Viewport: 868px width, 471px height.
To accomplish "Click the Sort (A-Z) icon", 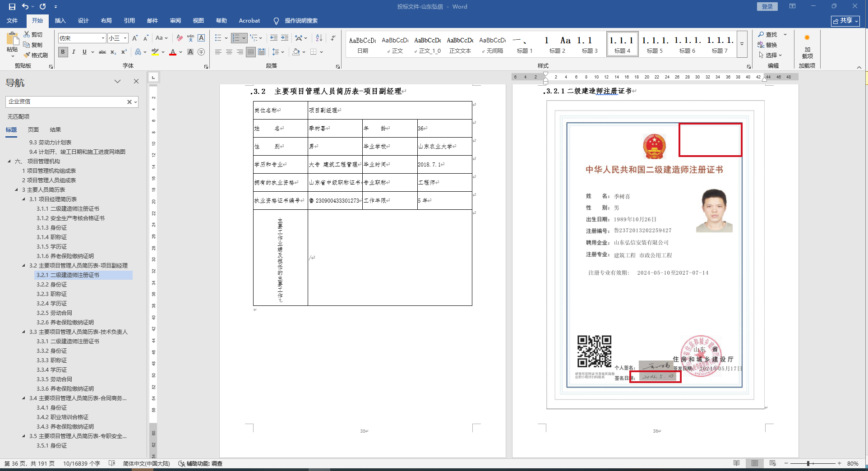I will 319,38.
